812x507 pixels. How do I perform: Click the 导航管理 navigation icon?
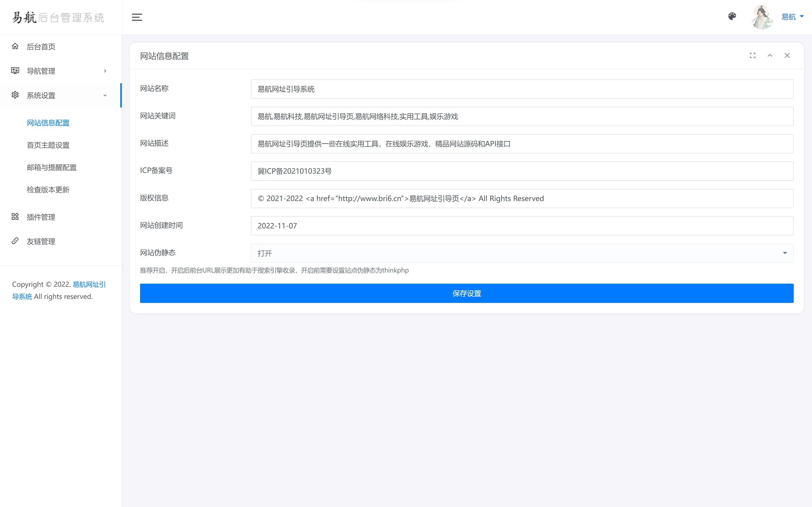coord(15,71)
